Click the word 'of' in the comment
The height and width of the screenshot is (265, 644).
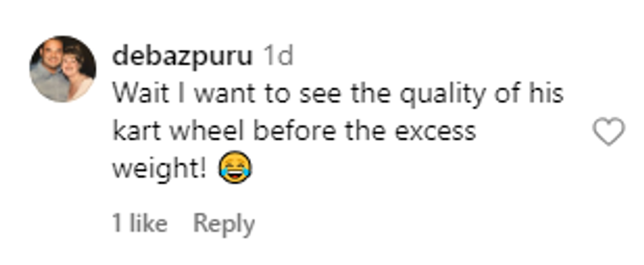coord(506,94)
